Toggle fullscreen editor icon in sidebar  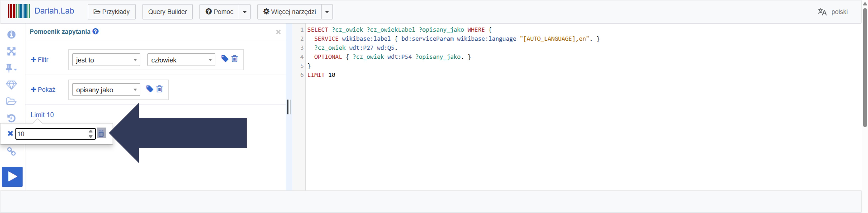(x=11, y=51)
